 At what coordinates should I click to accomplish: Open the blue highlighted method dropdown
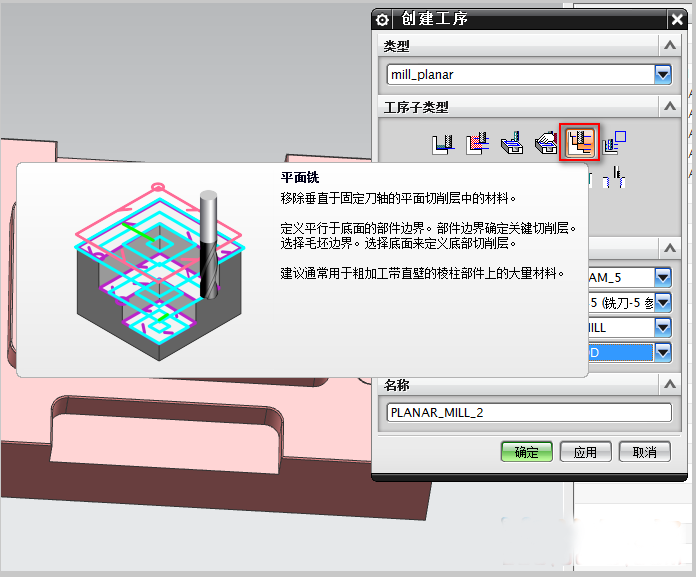point(662,352)
